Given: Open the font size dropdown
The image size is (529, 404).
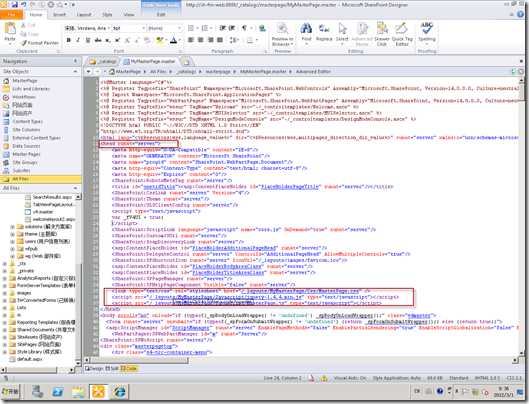Looking at the screenshot, I should tap(143, 28).
